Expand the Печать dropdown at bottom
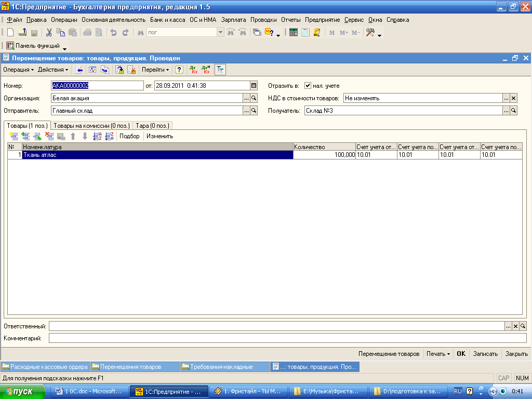Screen dimensions: 532x399 click(x=438, y=354)
